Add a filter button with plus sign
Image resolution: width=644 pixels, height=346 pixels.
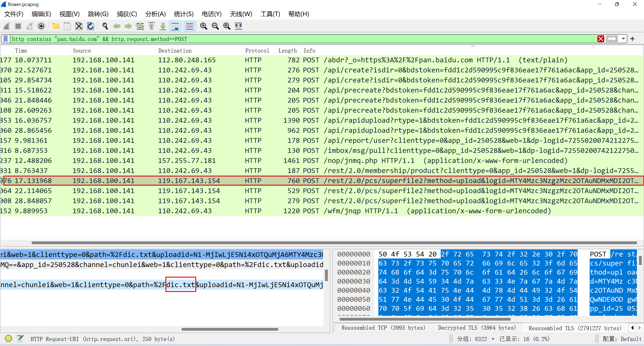tap(632, 39)
